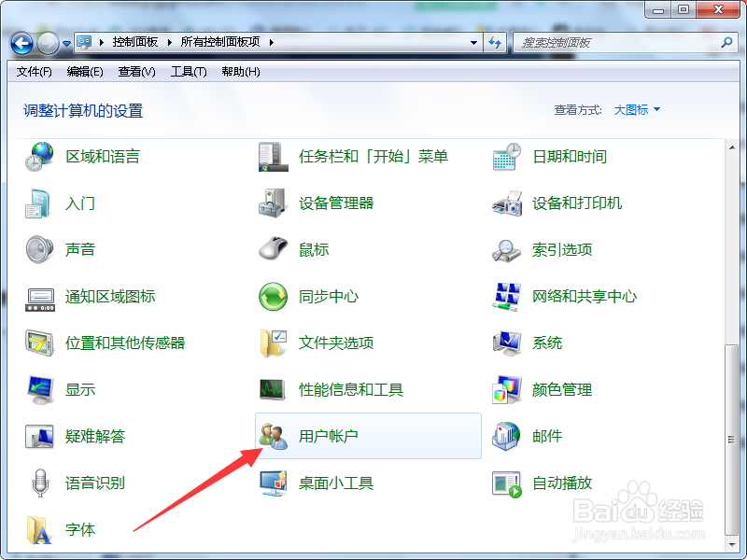Expand the arrow after 所有控制面板项 breadcrumb

(271, 42)
